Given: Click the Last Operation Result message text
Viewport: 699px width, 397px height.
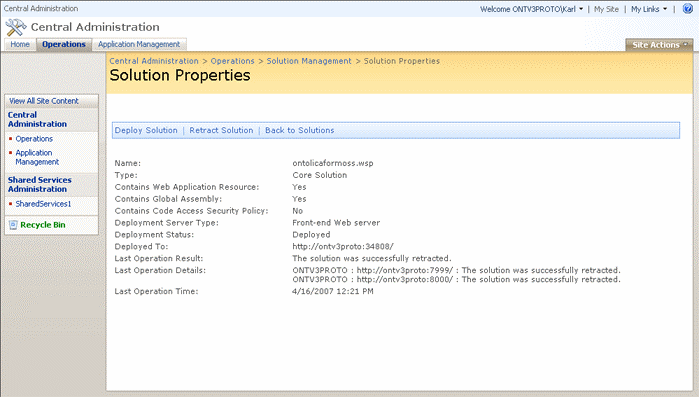Looking at the screenshot, I should pos(372,258).
